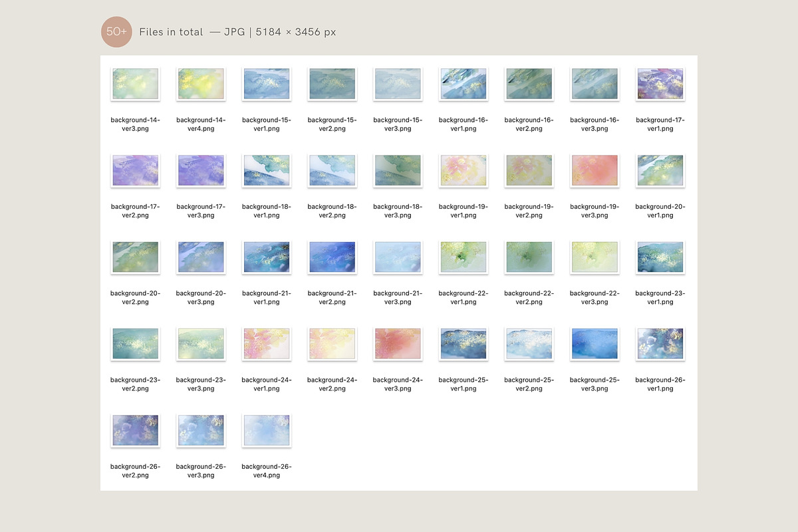Click the file name background-26-ver4.png
798x532 pixels.
click(x=267, y=471)
